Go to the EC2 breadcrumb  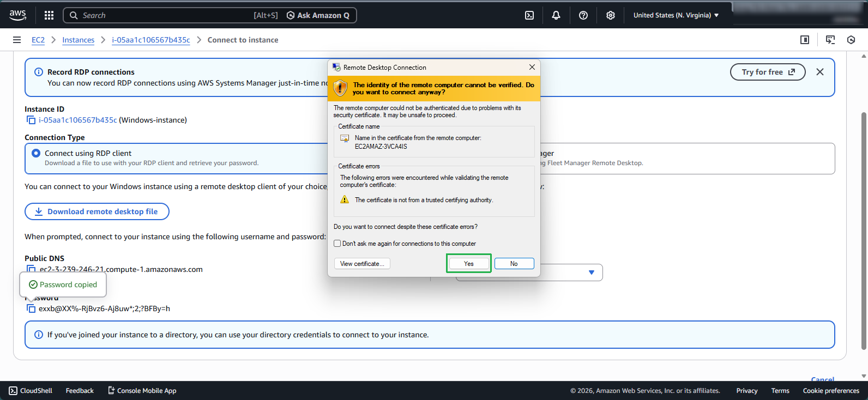(x=38, y=40)
